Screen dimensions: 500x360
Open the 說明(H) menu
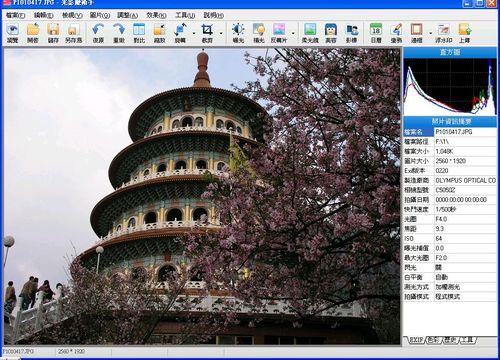[214, 15]
